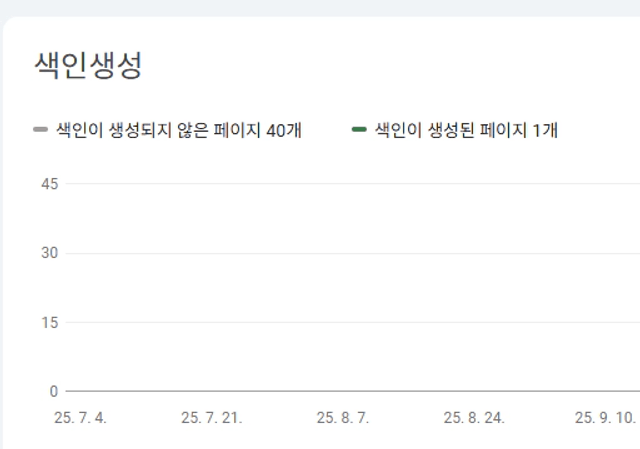Click the green legend swatch for indexed pages

[359, 129]
